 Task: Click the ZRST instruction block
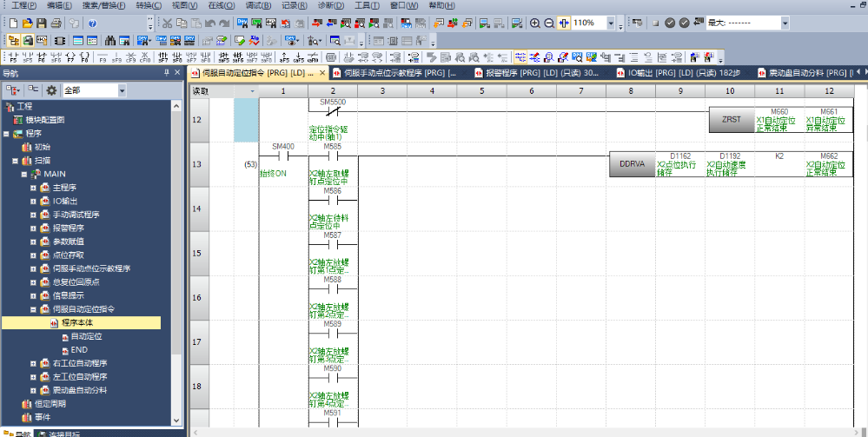click(x=732, y=120)
